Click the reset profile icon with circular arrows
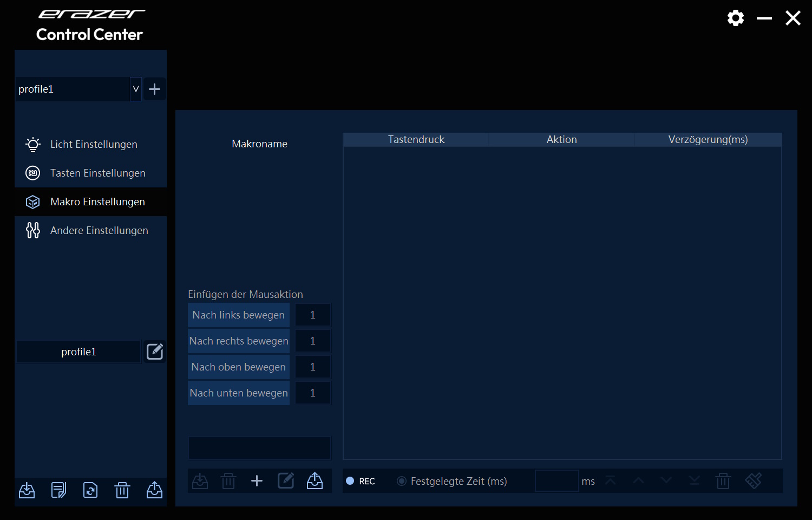Screen dimensions: 812x520 (x=90, y=490)
